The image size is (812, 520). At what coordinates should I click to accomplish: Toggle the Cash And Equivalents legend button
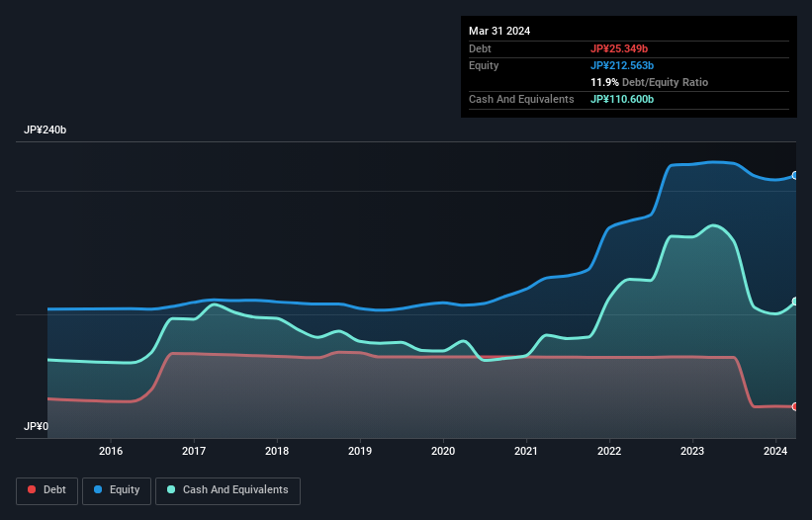(x=227, y=490)
